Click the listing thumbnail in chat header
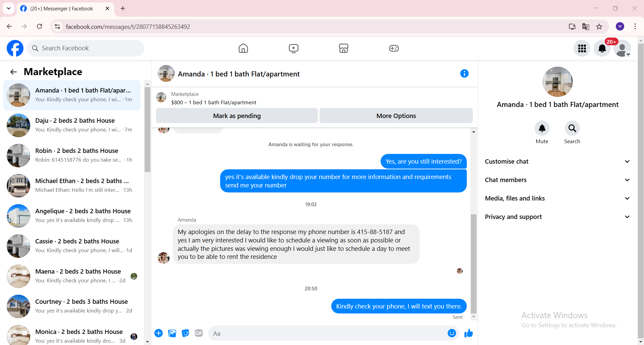The height and width of the screenshot is (345, 644). 166,73
